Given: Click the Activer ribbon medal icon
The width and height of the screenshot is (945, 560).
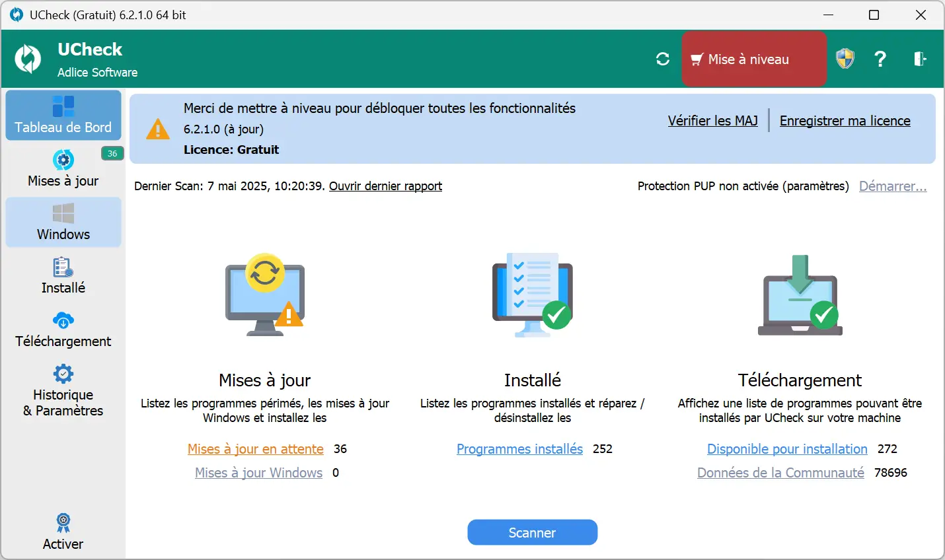Looking at the screenshot, I should 63,523.
